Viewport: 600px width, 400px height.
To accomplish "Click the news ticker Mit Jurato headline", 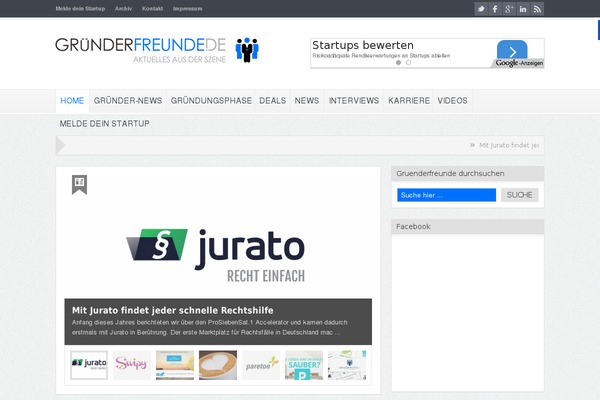I will (x=509, y=145).
